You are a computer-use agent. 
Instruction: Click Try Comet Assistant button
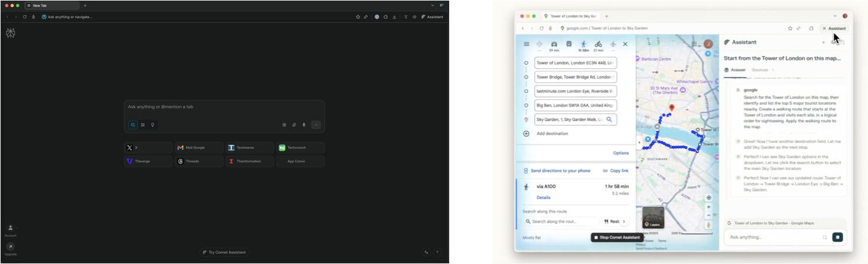[224, 252]
